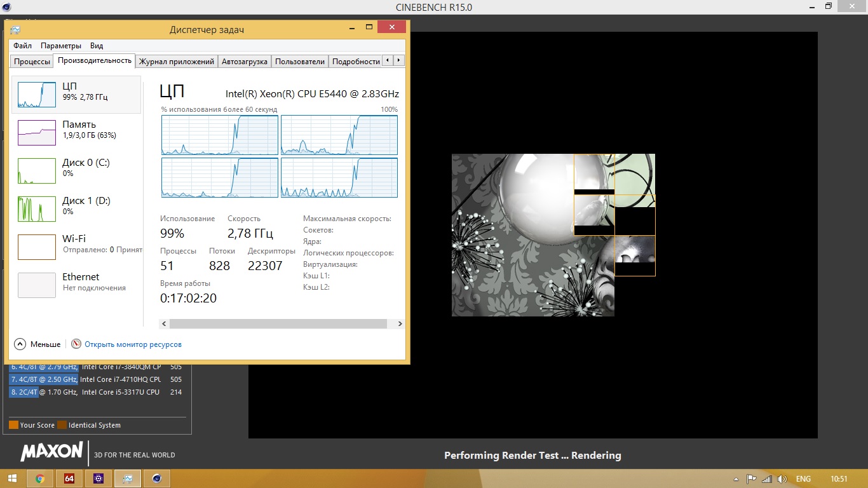Open the Параметры menu
Image resolution: width=868 pixels, height=488 pixels.
pyautogui.click(x=61, y=46)
